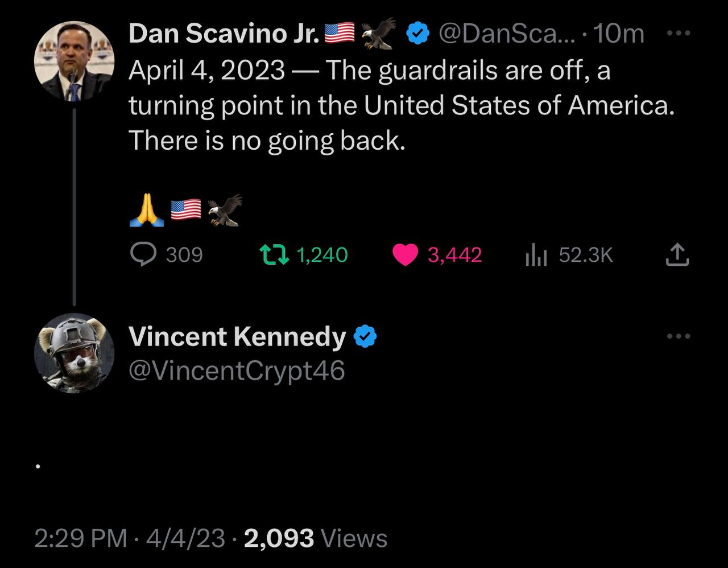Open Vincent Kennedy's red panda avatar
This screenshot has width=728, height=568.
click(74, 353)
